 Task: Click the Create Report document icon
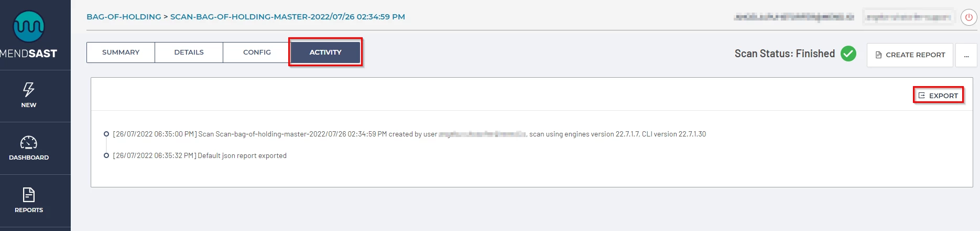tap(879, 55)
